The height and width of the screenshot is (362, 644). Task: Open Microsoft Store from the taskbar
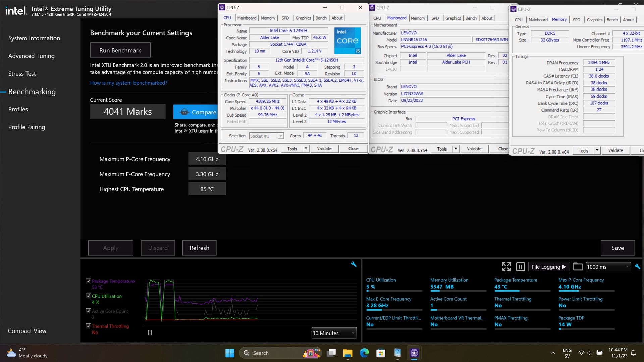[x=381, y=353]
